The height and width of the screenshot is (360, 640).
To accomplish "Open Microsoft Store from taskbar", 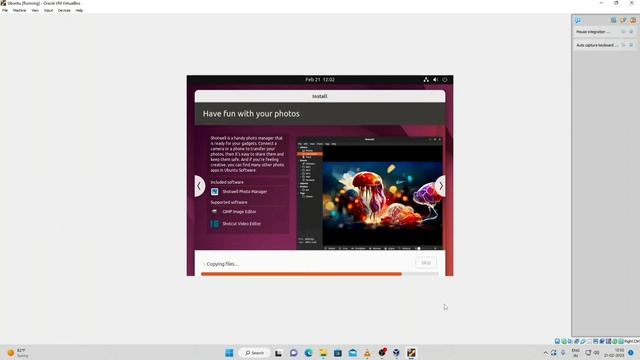I will 338,353.
